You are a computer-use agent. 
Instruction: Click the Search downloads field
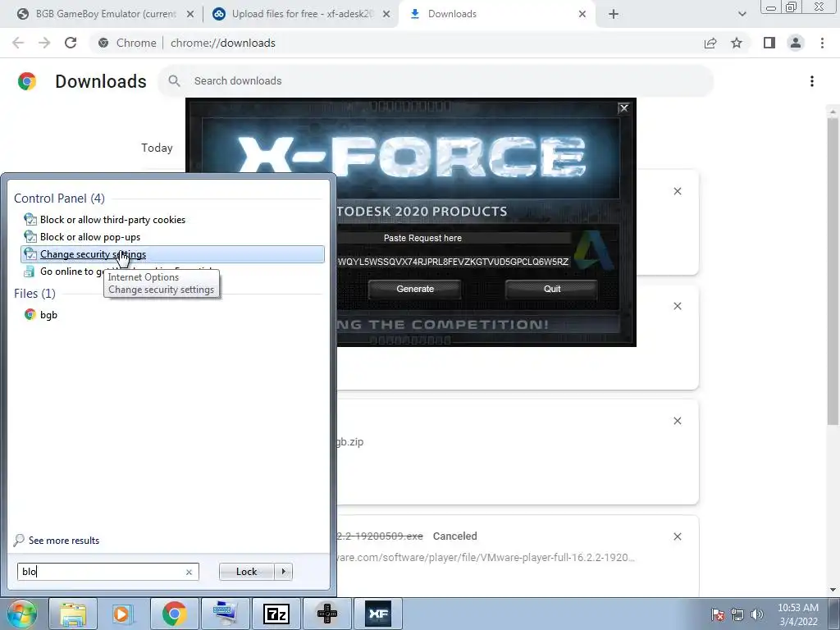click(435, 81)
